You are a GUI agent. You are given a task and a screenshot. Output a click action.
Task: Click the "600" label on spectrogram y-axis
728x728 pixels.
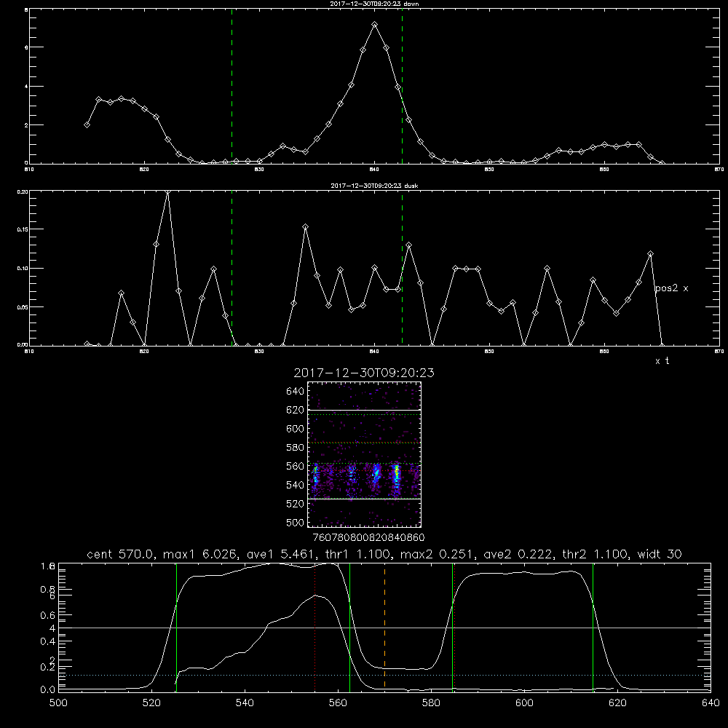point(296,429)
